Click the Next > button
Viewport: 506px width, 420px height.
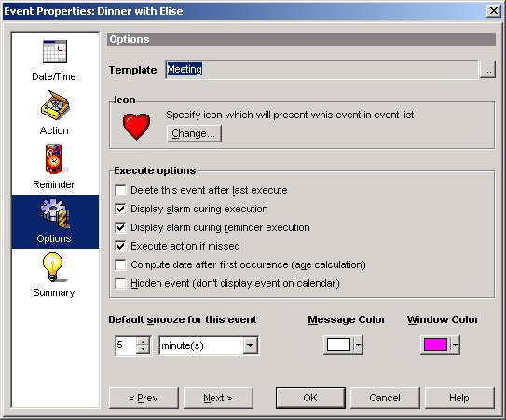click(x=218, y=398)
